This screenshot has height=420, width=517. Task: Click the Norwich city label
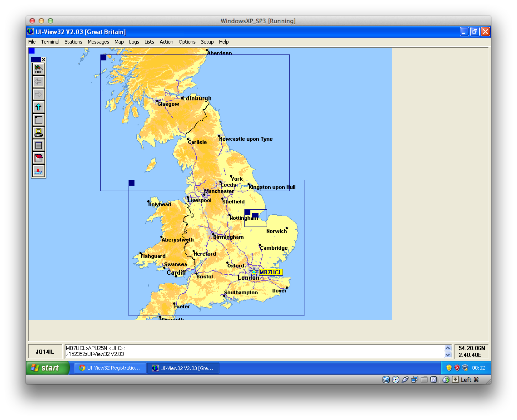277,231
